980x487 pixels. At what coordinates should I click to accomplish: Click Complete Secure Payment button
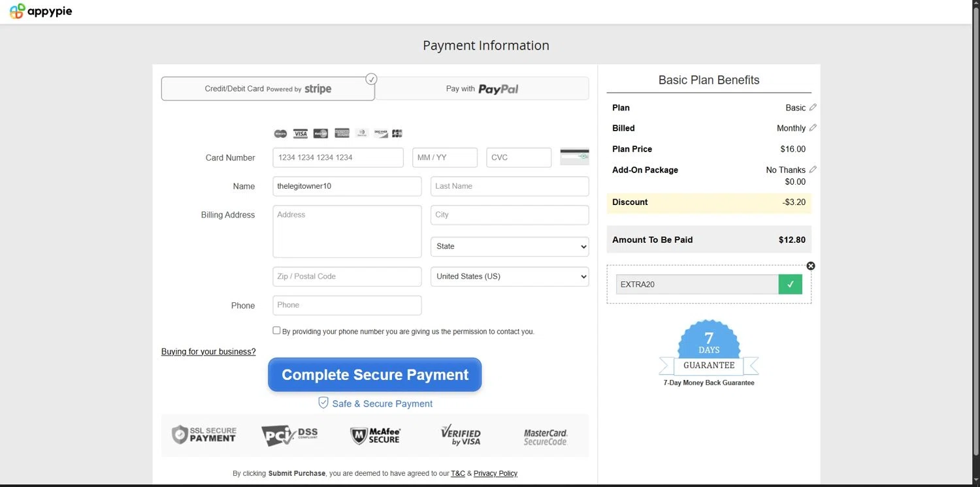tap(375, 375)
